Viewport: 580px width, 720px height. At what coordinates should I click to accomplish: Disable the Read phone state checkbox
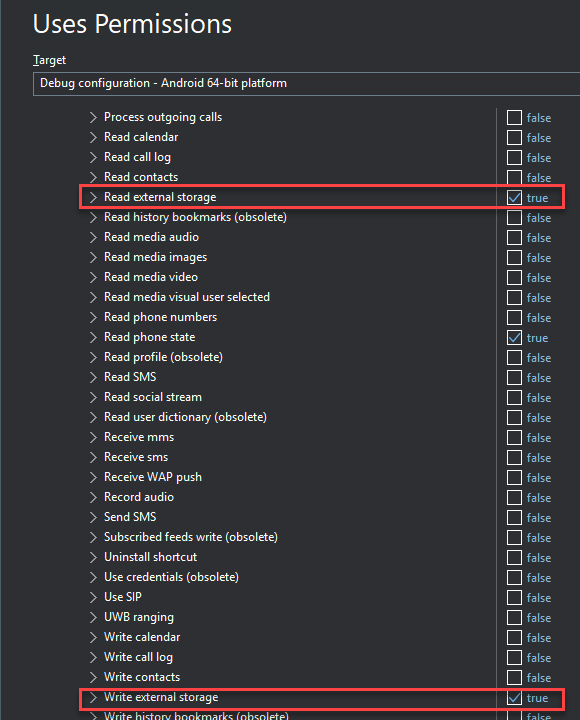[x=514, y=338]
